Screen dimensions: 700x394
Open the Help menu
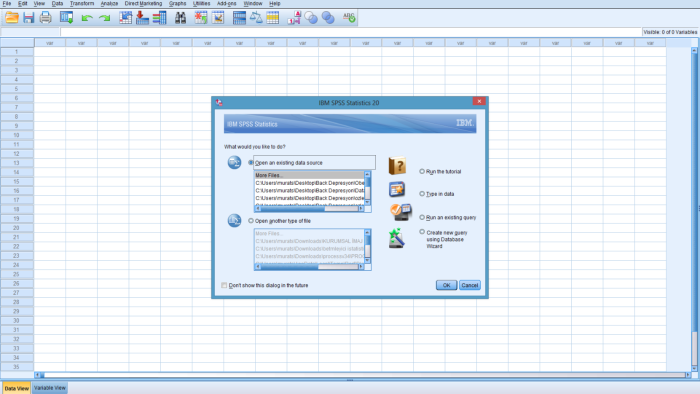[275, 4]
